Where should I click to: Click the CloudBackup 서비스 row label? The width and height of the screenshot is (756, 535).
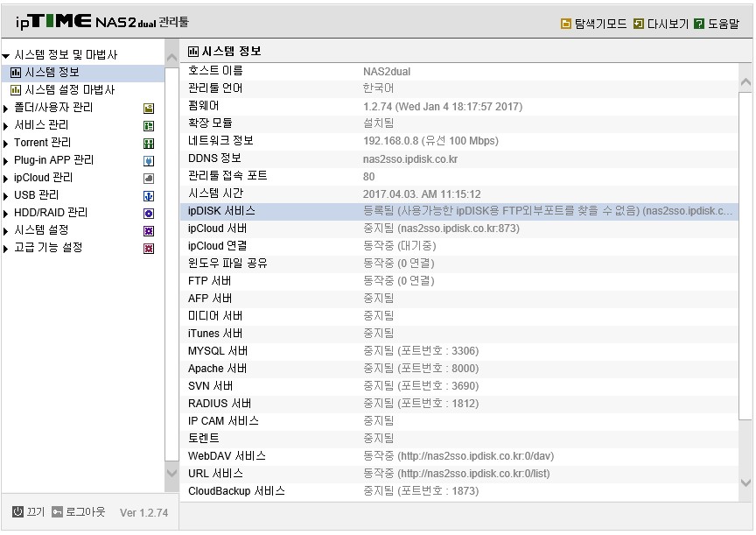tap(237, 491)
